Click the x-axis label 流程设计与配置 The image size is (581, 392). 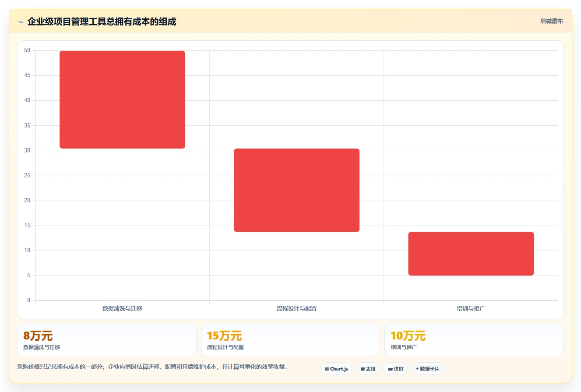point(297,308)
